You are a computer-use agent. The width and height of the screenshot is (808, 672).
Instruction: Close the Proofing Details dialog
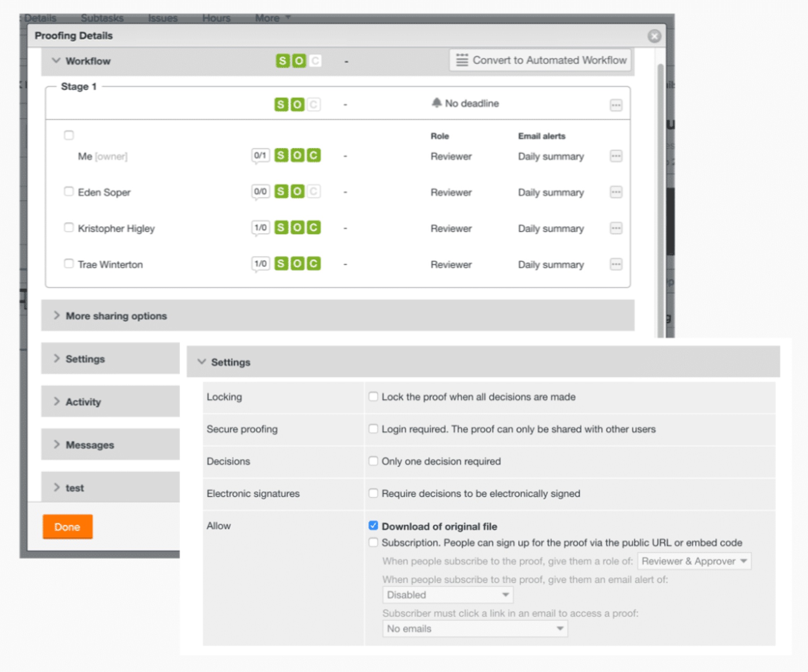[x=654, y=36]
